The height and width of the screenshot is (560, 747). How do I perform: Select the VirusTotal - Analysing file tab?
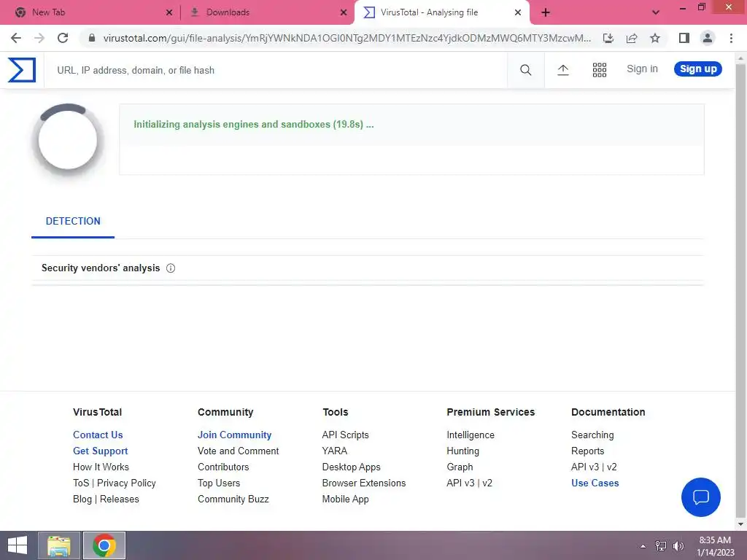click(441, 12)
